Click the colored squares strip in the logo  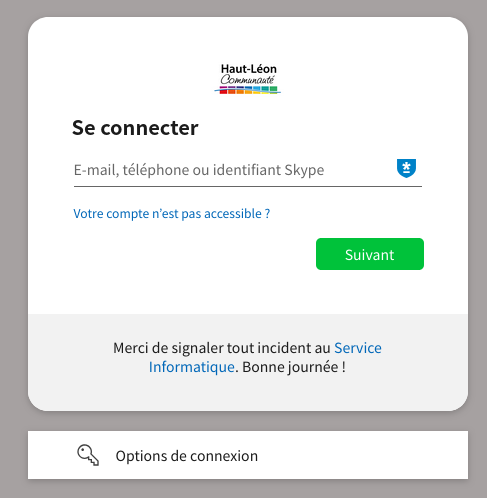pyautogui.click(x=248, y=90)
